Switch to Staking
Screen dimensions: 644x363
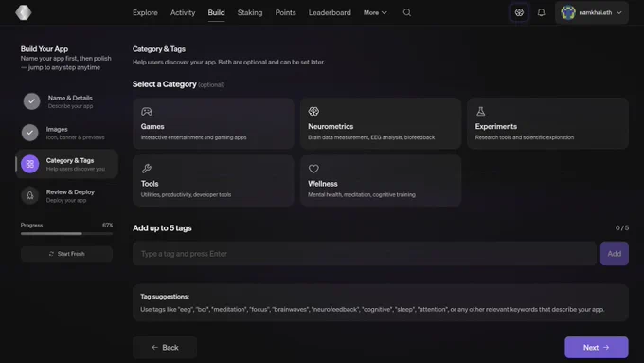pos(250,12)
